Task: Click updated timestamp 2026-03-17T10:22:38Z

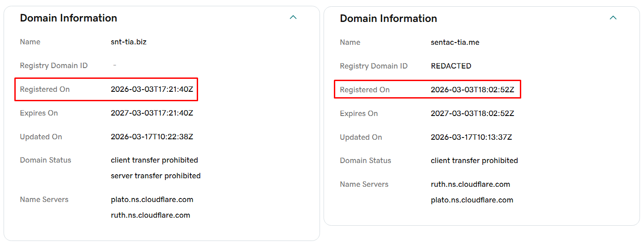Action: point(151,137)
